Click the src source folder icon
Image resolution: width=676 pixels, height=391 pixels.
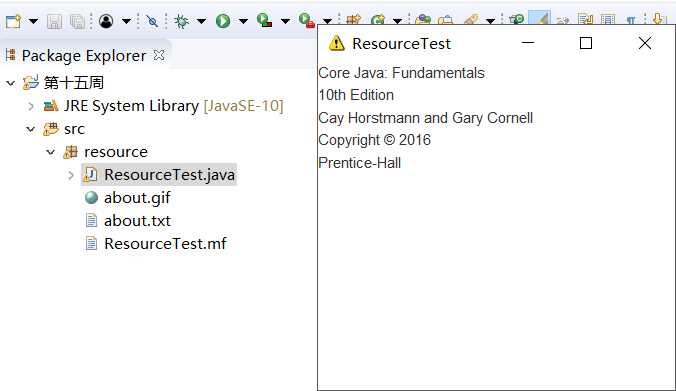[51, 128]
